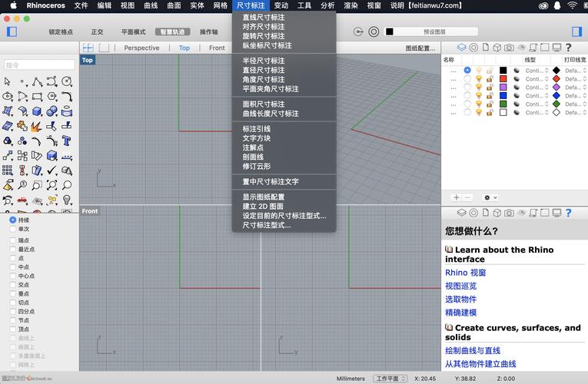This screenshot has width=588, height=384.
Task: Choose 直线尺寸标注 from the menu
Action: point(264,17)
